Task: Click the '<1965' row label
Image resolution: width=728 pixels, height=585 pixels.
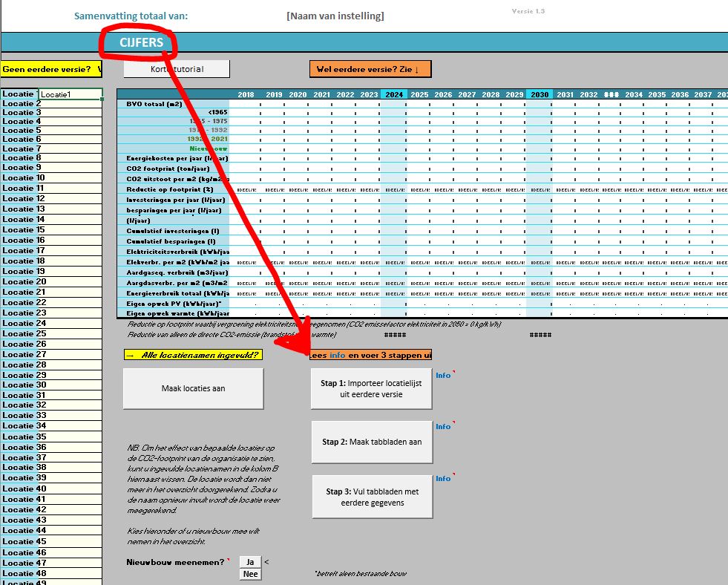Action: (217, 112)
